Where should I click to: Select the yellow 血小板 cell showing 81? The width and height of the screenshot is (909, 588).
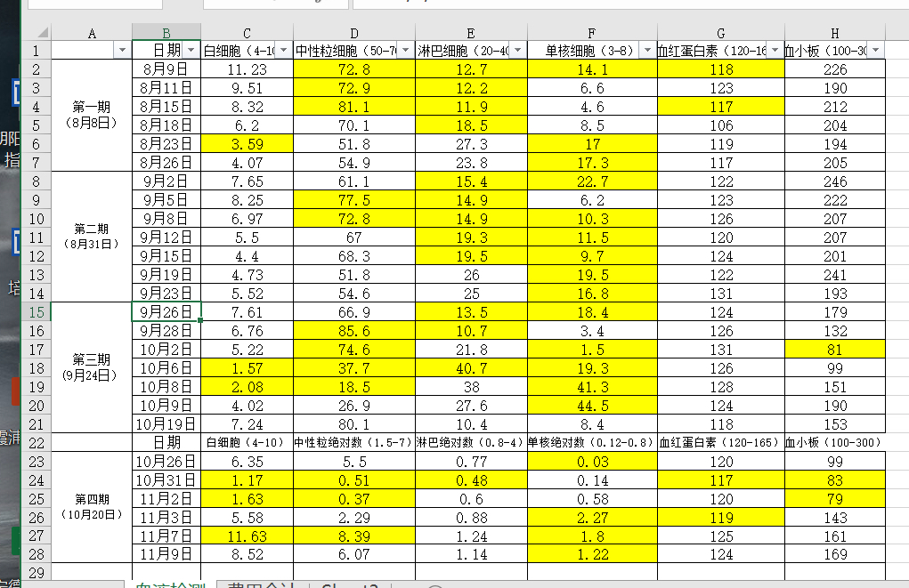point(834,350)
